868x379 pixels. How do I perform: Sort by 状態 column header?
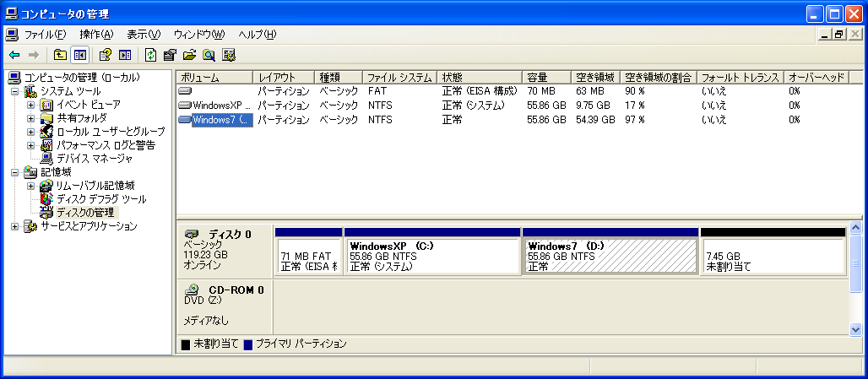(x=480, y=78)
